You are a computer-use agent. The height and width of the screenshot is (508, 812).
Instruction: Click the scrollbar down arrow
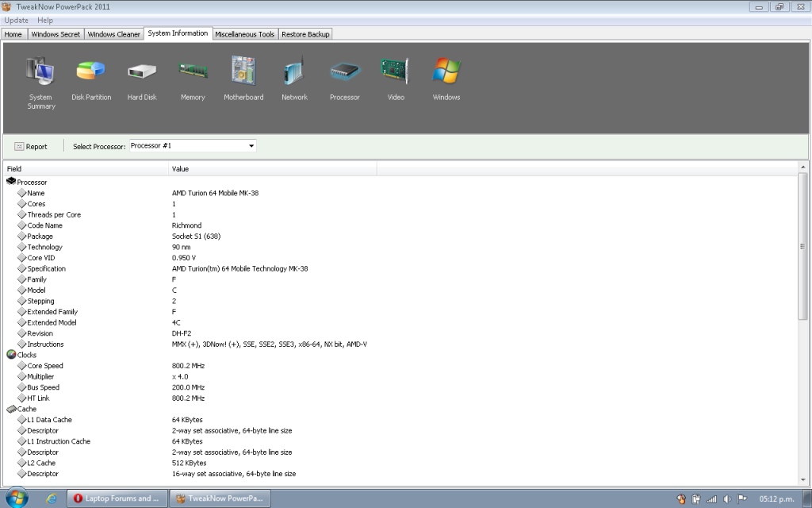[802, 480]
